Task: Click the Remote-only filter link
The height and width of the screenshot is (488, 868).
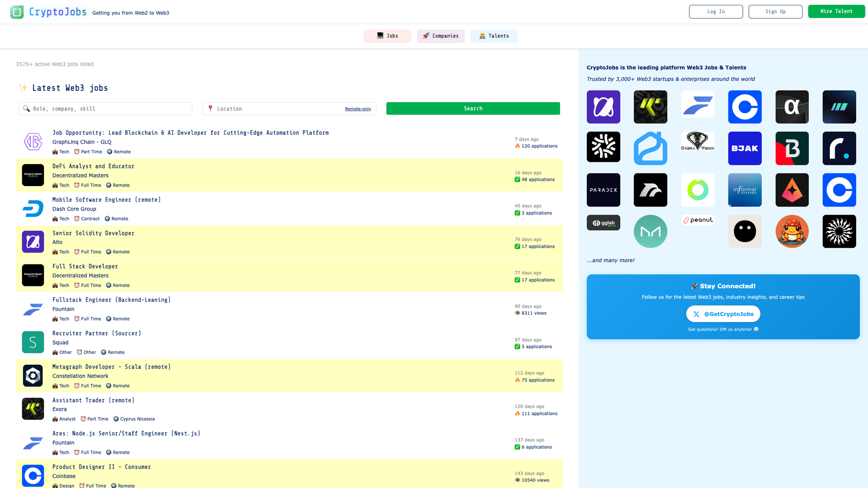Action: point(358,108)
